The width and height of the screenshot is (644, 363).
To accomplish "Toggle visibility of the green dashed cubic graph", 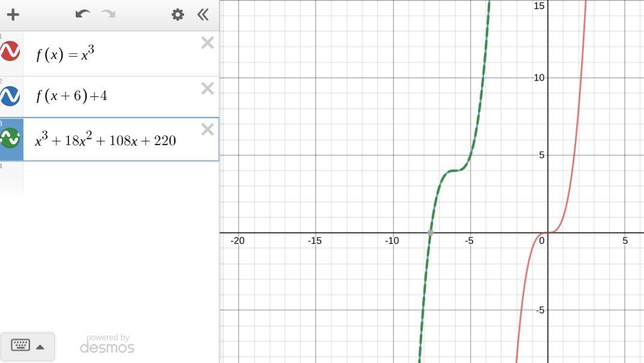I will point(10,138).
